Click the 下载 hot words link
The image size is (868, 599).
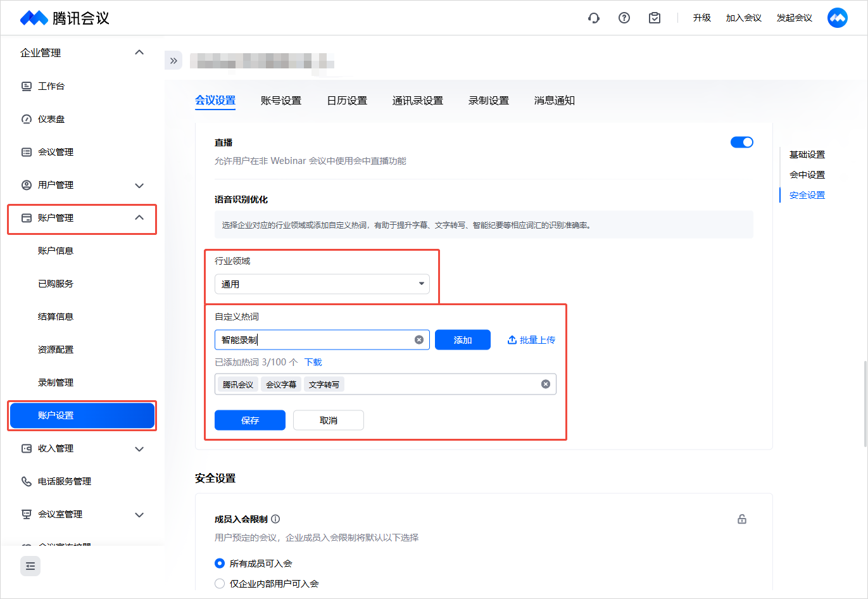pyautogui.click(x=313, y=362)
